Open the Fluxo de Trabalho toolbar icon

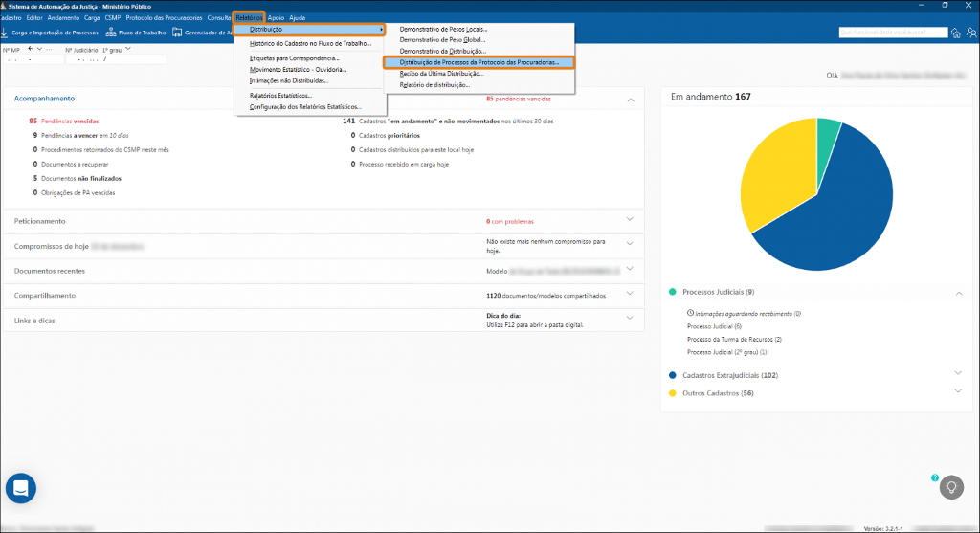pos(111,33)
